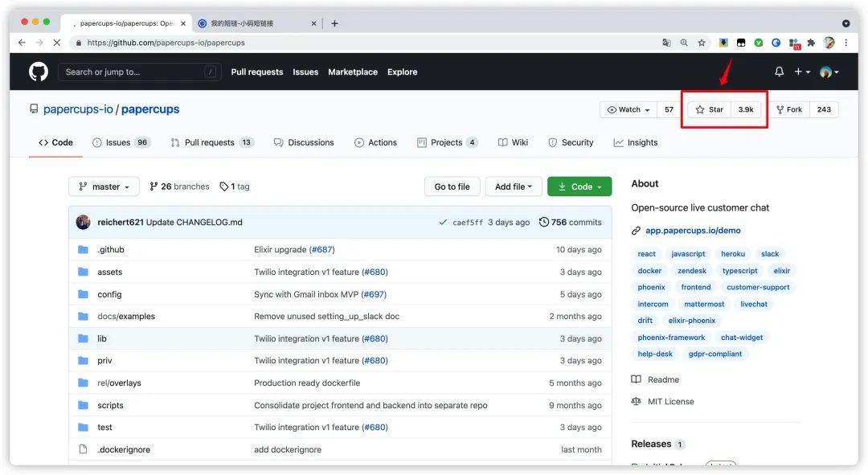This screenshot has width=868, height=475.
Task: Click the papercups-io owner link
Action: pos(78,109)
